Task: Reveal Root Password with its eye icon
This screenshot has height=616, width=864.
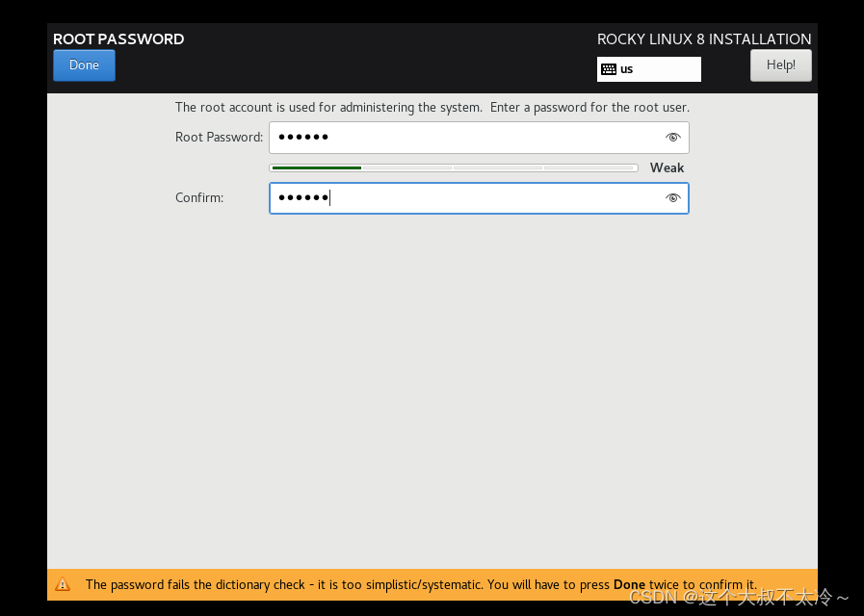Action: (672, 138)
